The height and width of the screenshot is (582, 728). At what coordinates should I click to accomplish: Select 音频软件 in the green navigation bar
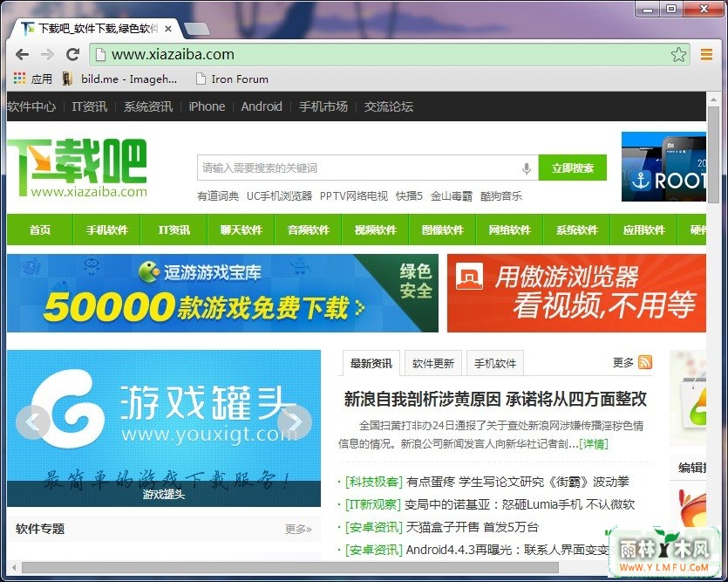pyautogui.click(x=308, y=229)
